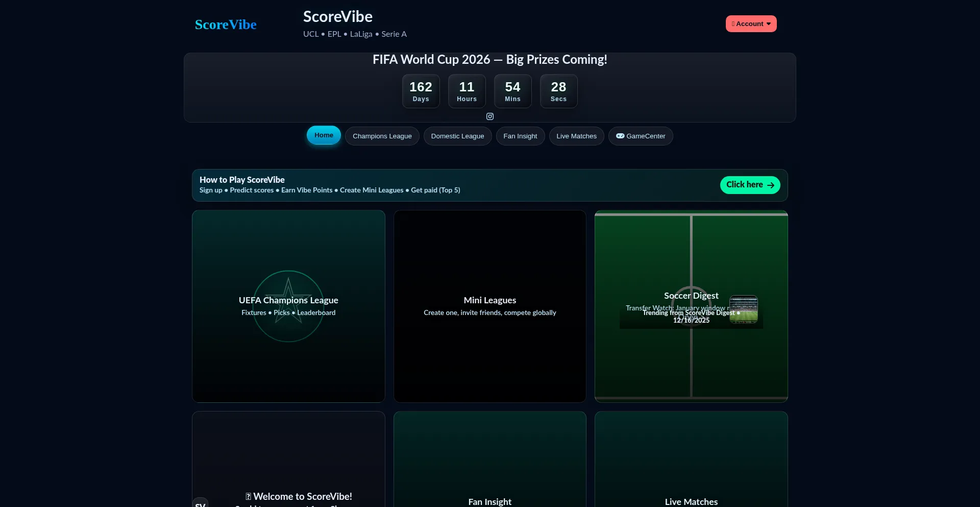This screenshot has width=980, height=507.
Task: Click the ScoreVibe logo in header
Action: click(x=226, y=25)
